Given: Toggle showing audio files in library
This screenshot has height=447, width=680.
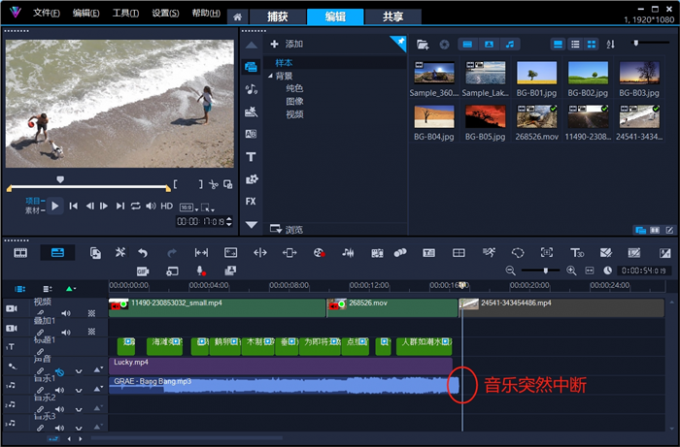Looking at the screenshot, I should pos(510,44).
